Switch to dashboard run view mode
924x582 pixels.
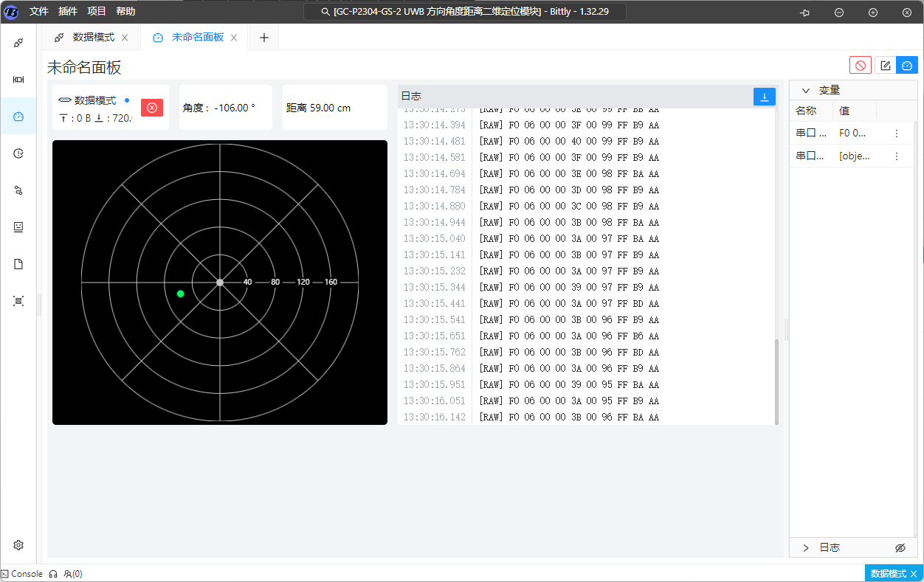click(x=907, y=66)
